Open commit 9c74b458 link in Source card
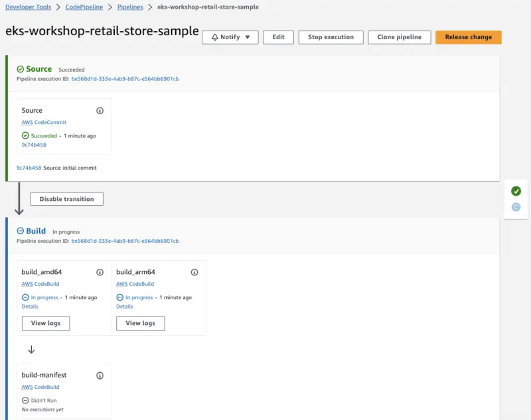This screenshot has height=420, width=531. click(34, 145)
